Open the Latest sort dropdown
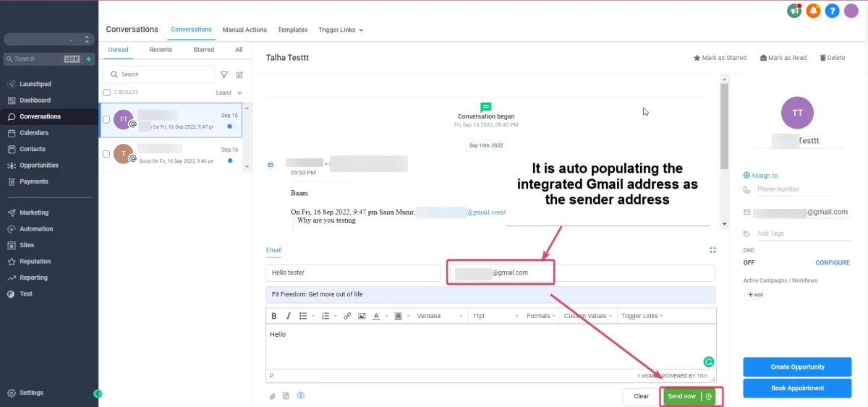 click(229, 93)
